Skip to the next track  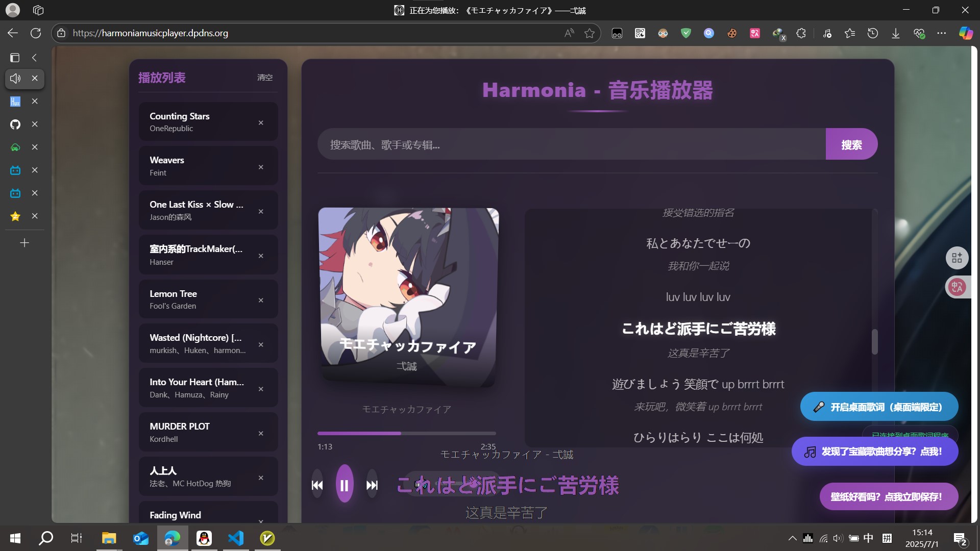(x=372, y=485)
